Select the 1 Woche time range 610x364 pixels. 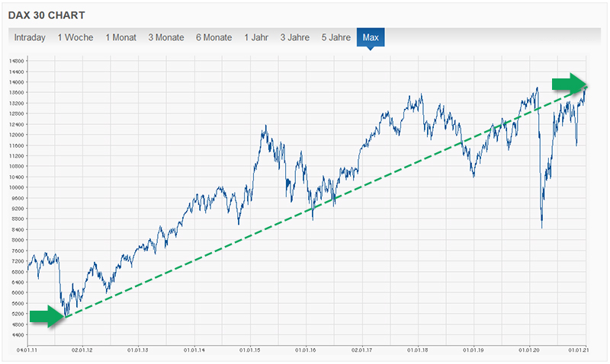75,37
